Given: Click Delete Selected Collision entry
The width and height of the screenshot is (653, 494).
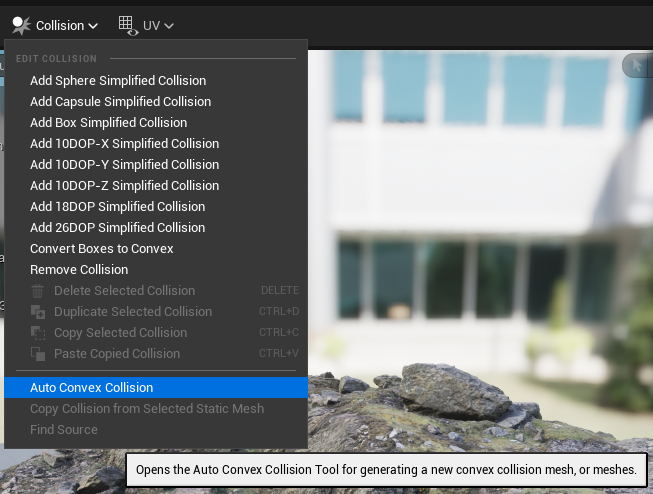Looking at the screenshot, I should point(156,291).
